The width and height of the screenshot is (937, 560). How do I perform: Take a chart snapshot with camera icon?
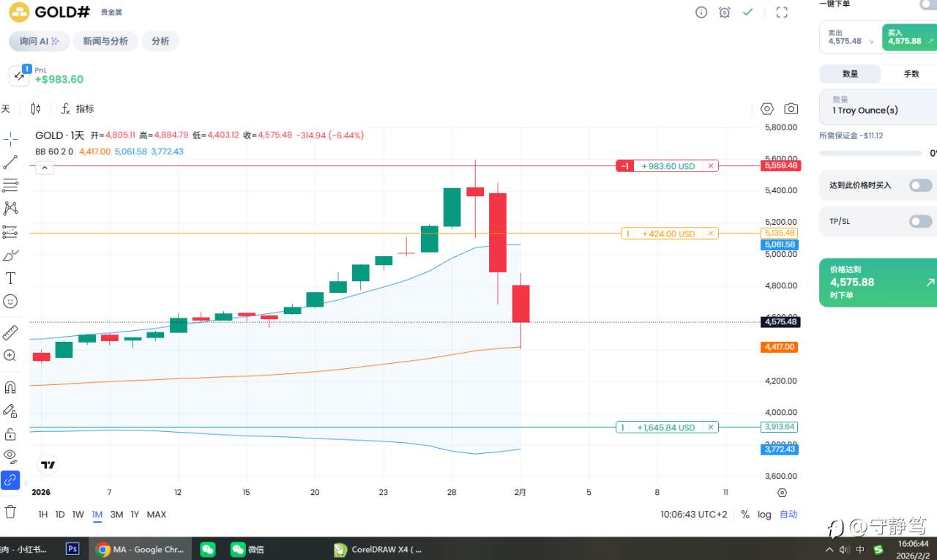click(x=791, y=109)
